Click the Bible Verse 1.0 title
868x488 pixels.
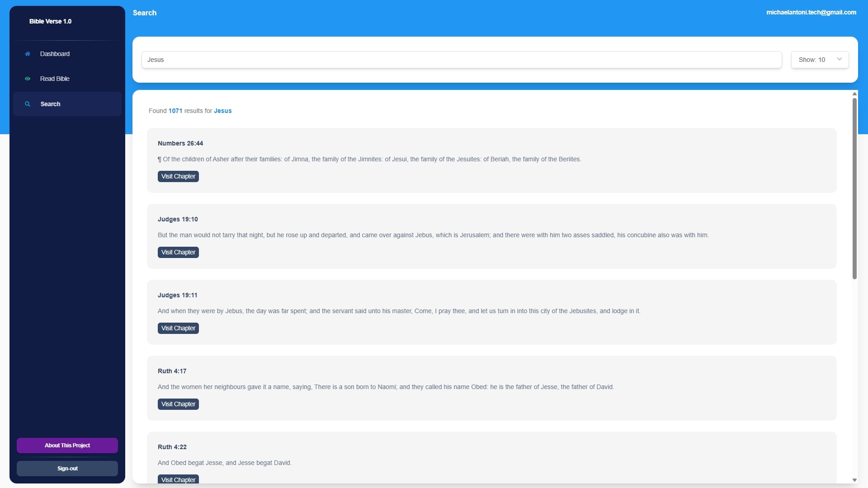tap(50, 21)
